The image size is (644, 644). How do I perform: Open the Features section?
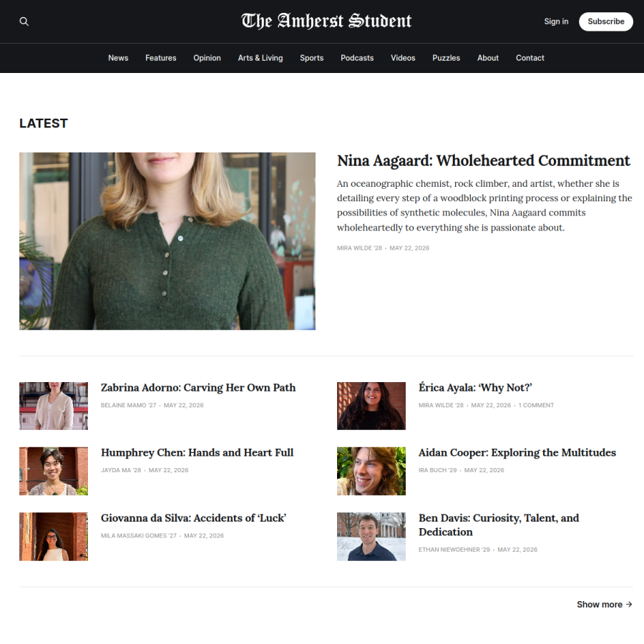point(160,58)
